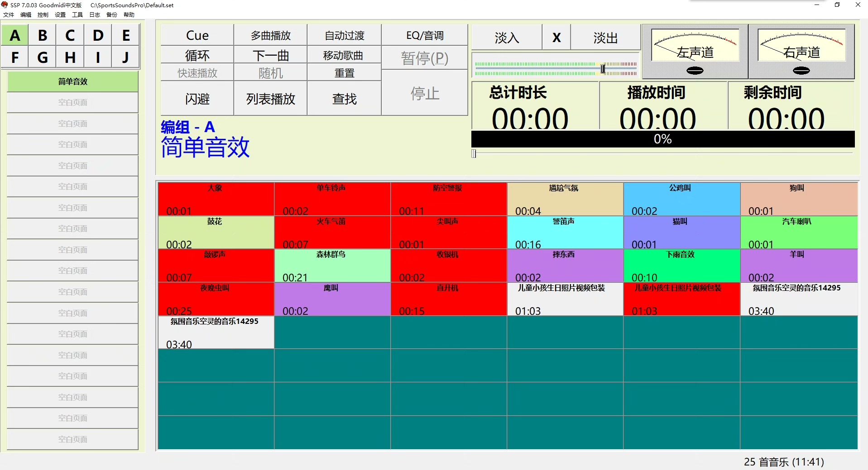Switch to bank I
Screen dimensions: 868x470
click(98, 57)
